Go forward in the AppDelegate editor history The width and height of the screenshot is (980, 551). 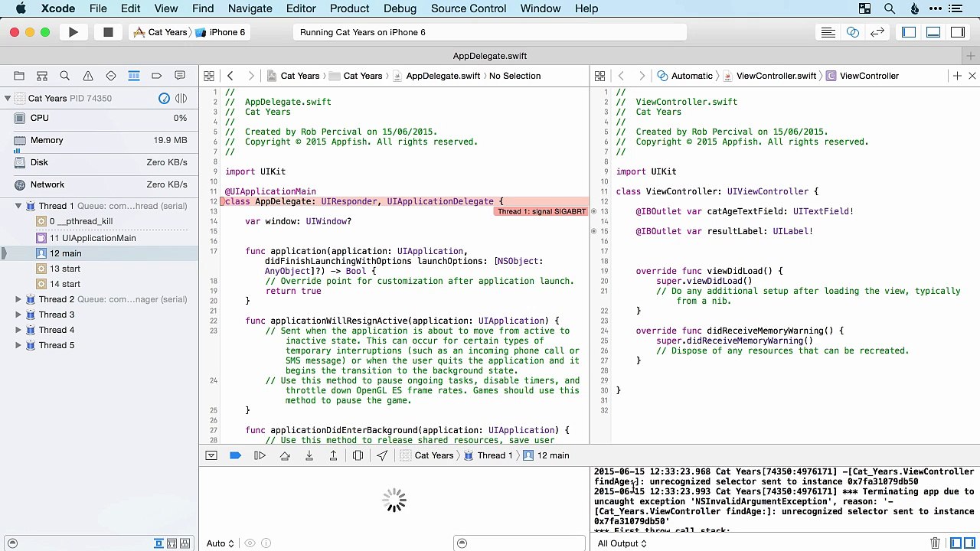[x=250, y=76]
